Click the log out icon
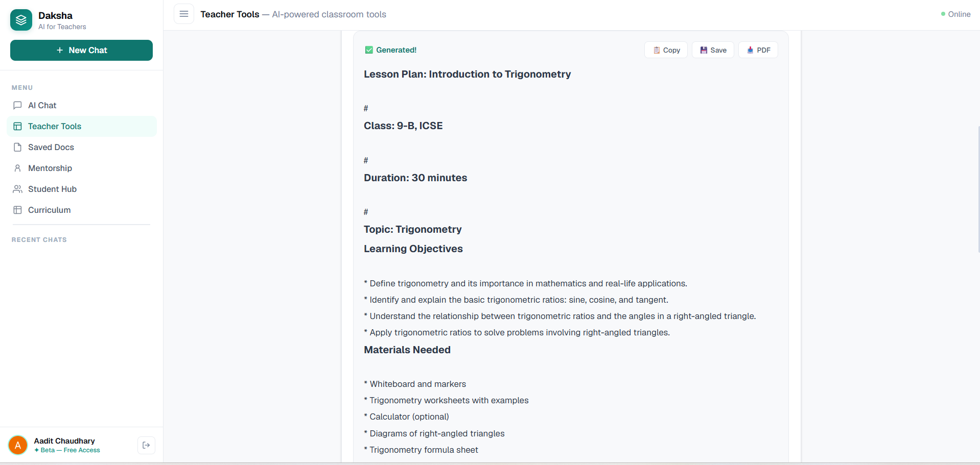Screen dimensions: 980x465 pos(146,445)
